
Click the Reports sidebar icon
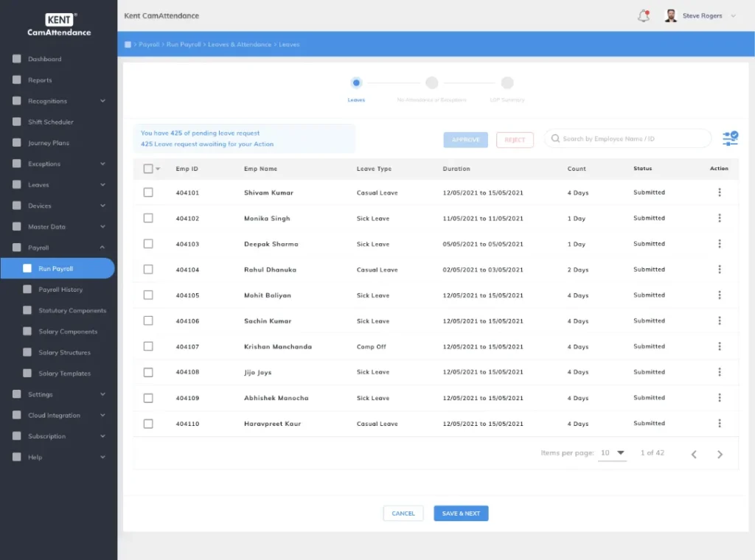[17, 80]
